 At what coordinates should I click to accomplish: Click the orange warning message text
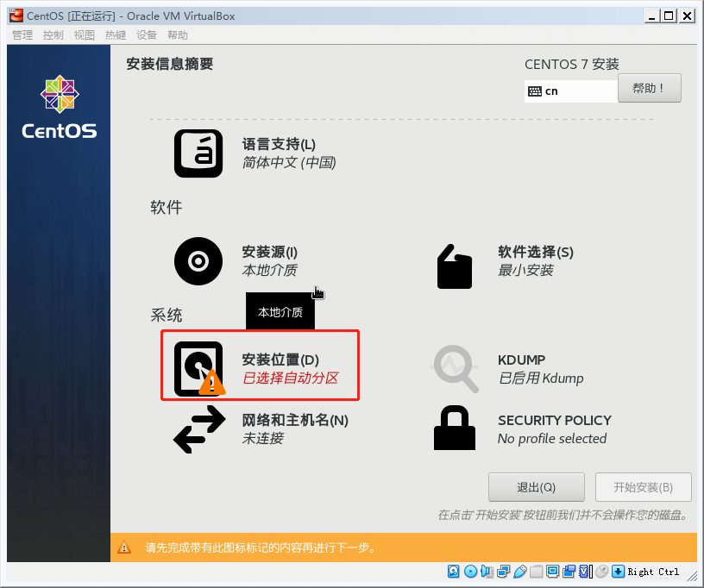(261, 547)
